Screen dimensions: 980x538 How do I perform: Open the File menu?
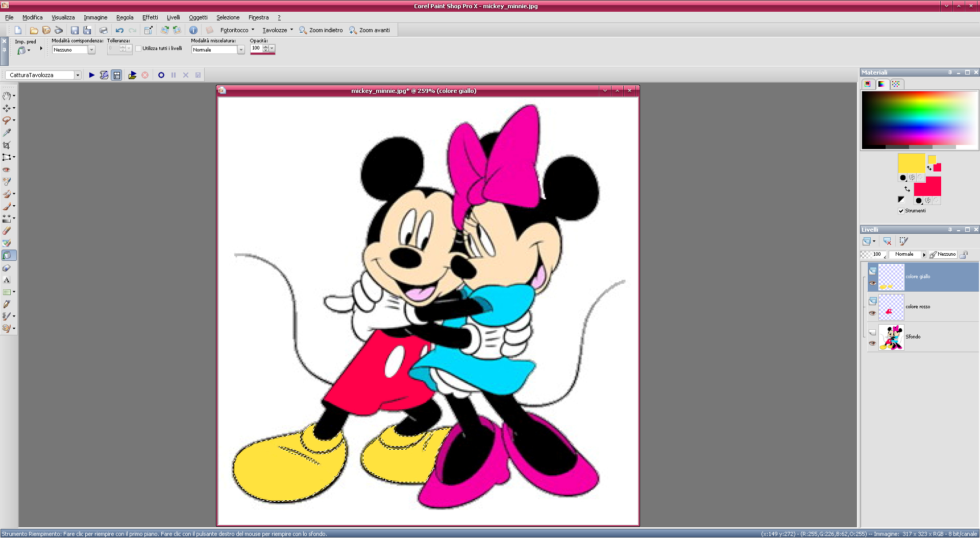9,17
